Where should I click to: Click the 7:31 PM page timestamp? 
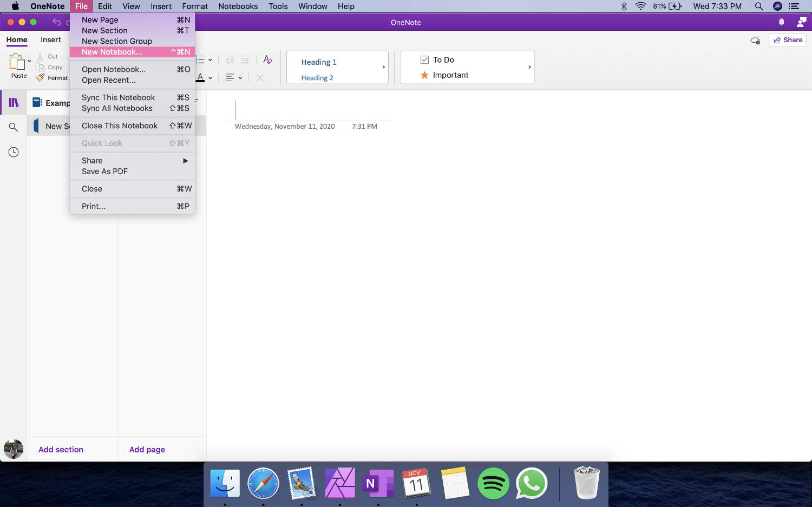tap(364, 127)
